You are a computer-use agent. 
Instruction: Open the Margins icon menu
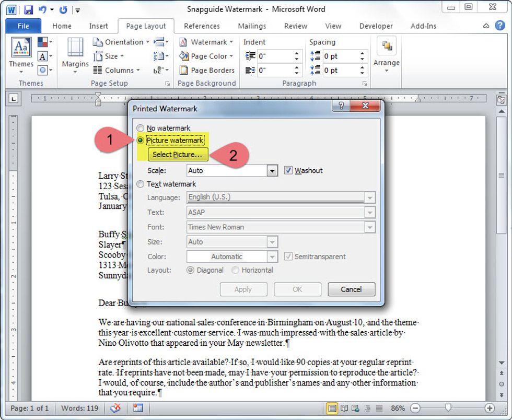pyautogui.click(x=75, y=48)
